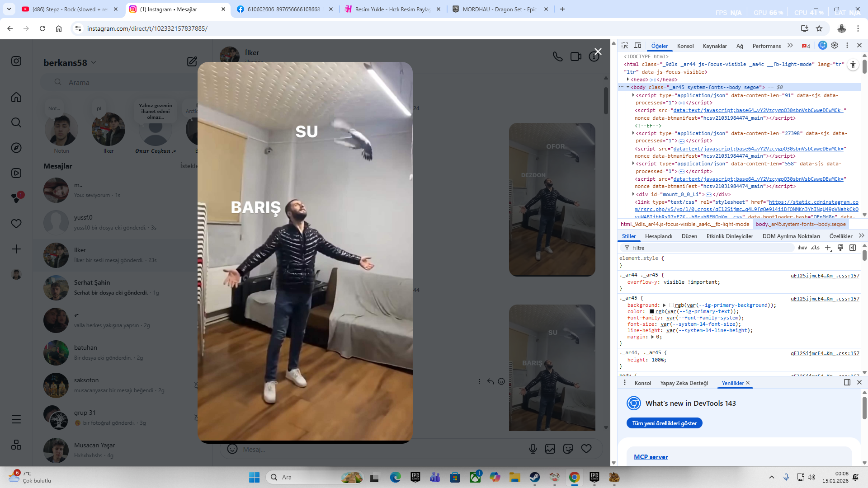Open Instagram Home from sidebar
The height and width of the screenshot is (488, 868).
16,97
